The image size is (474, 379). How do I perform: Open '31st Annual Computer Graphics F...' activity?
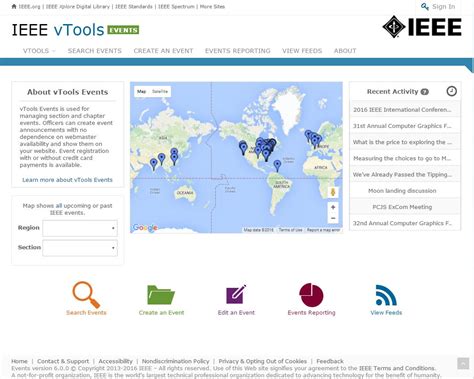click(405, 126)
